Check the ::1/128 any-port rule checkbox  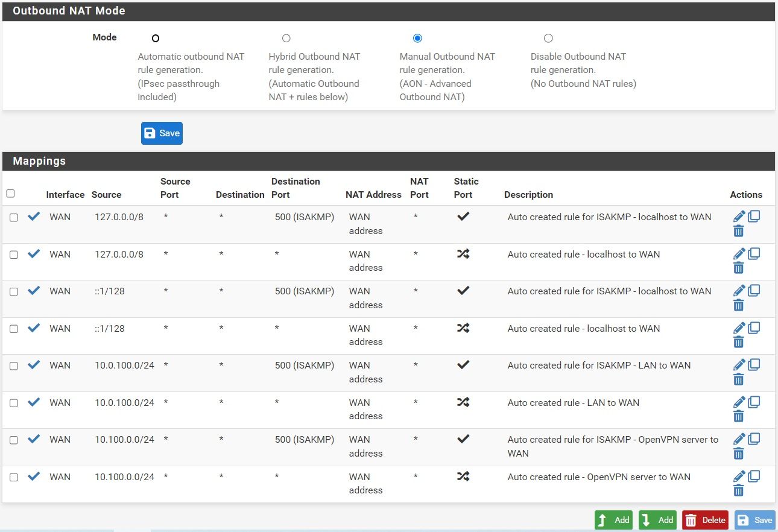[14, 329]
